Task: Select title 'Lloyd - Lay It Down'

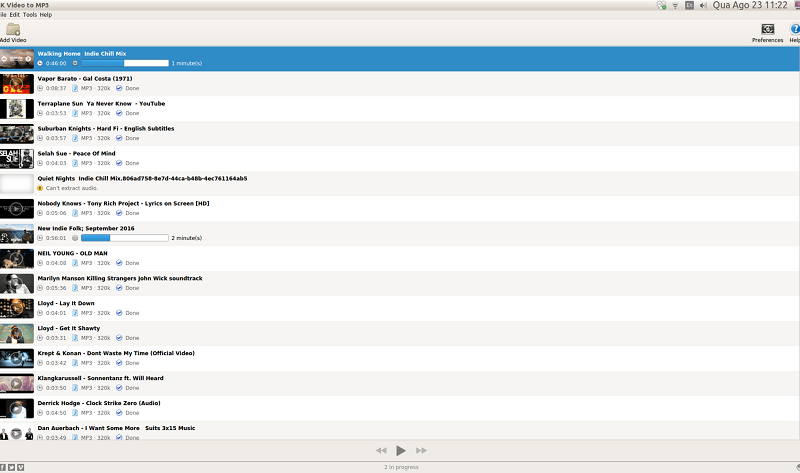Action: pyautogui.click(x=66, y=304)
